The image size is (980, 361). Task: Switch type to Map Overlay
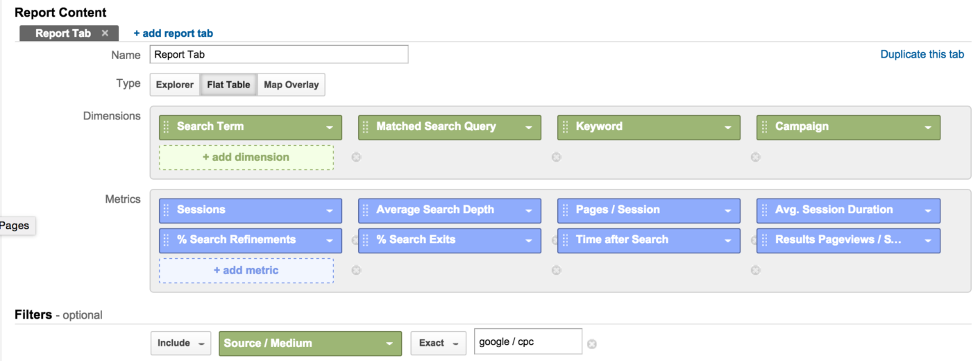pyautogui.click(x=291, y=85)
